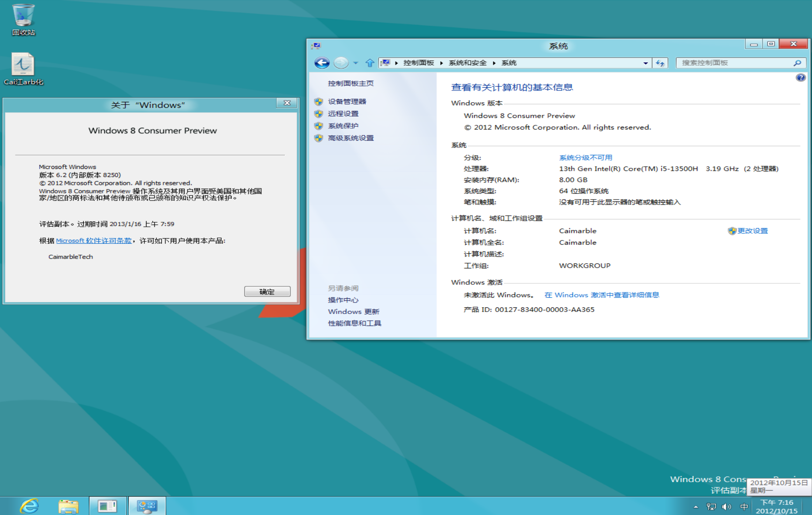Viewport: 812px width, 515px height.
Task: Open the Microsoft 软件许可条款 link
Action: (x=93, y=240)
